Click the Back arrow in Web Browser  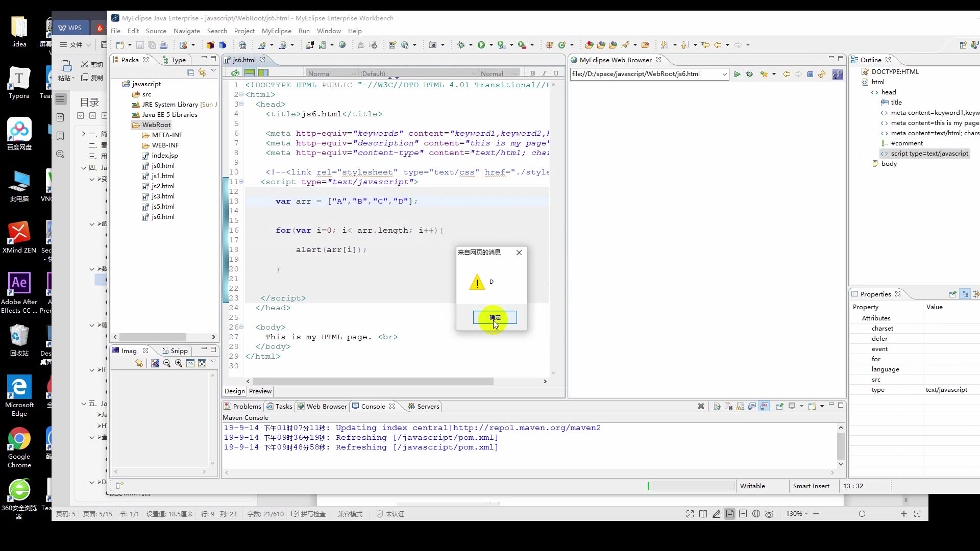[786, 74]
